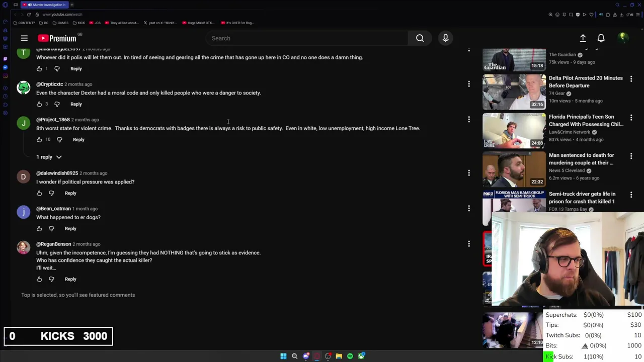Dislike the comment by @Project_1868

pyautogui.click(x=59, y=140)
